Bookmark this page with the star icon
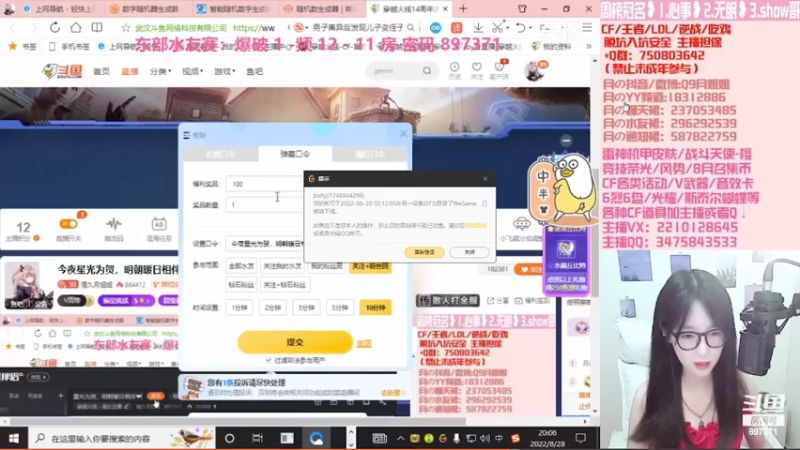Image resolution: width=800 pixels, height=450 pixels. (126, 28)
